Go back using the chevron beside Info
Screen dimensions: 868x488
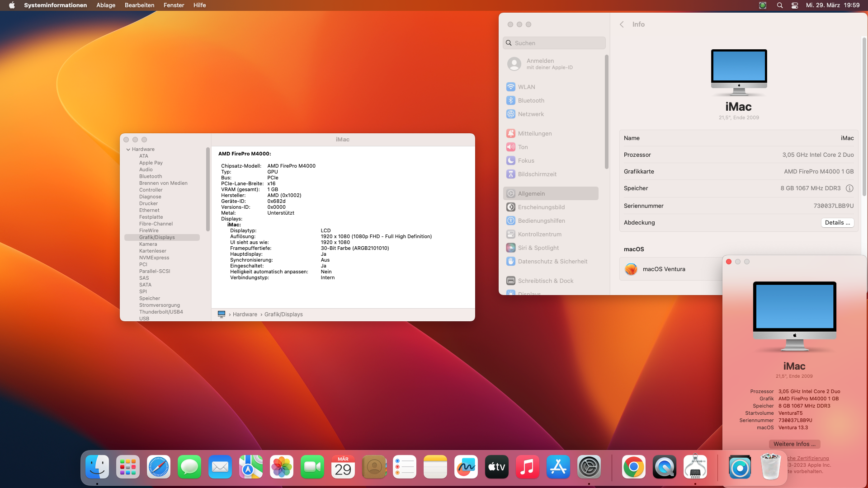(622, 24)
